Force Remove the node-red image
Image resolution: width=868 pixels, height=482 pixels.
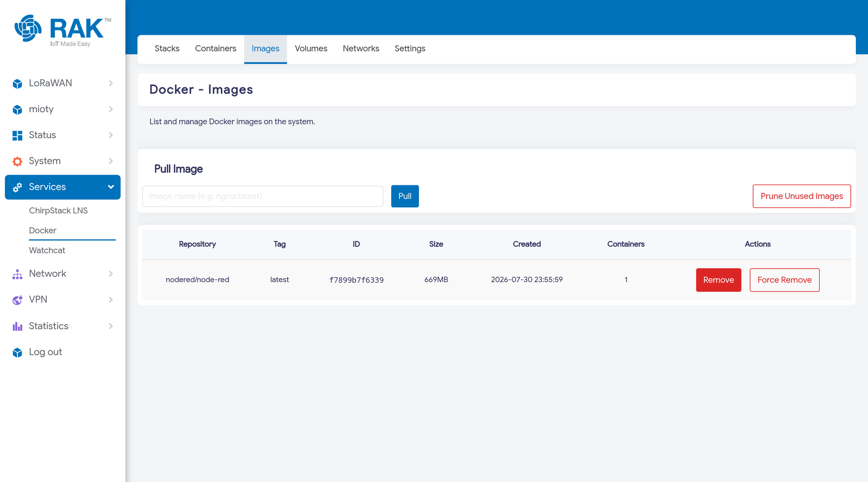[x=784, y=280]
